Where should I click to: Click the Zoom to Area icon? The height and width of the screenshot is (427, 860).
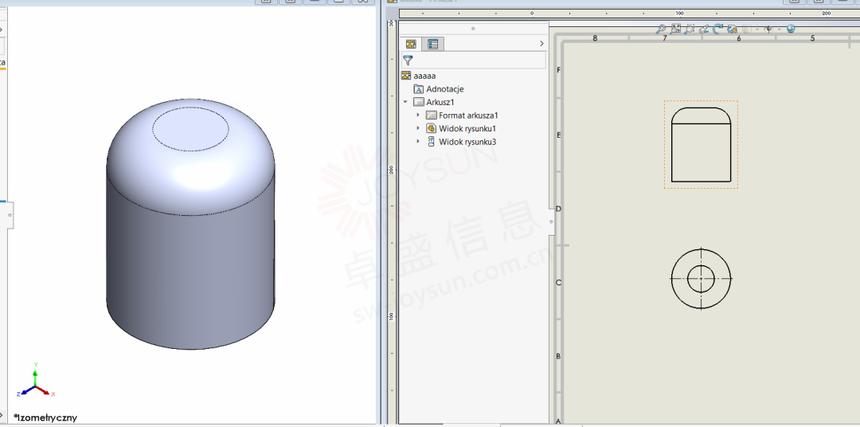[x=676, y=29]
